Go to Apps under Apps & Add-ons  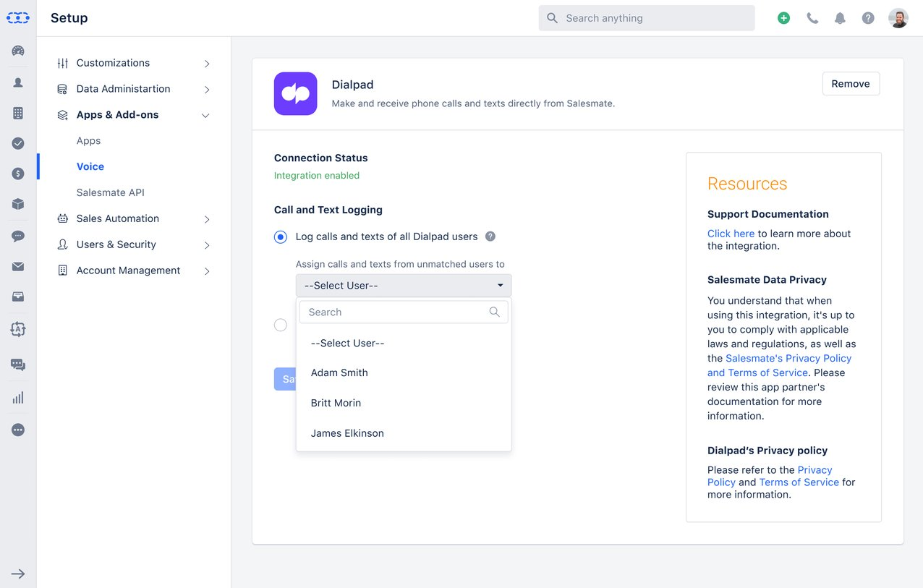pos(88,141)
